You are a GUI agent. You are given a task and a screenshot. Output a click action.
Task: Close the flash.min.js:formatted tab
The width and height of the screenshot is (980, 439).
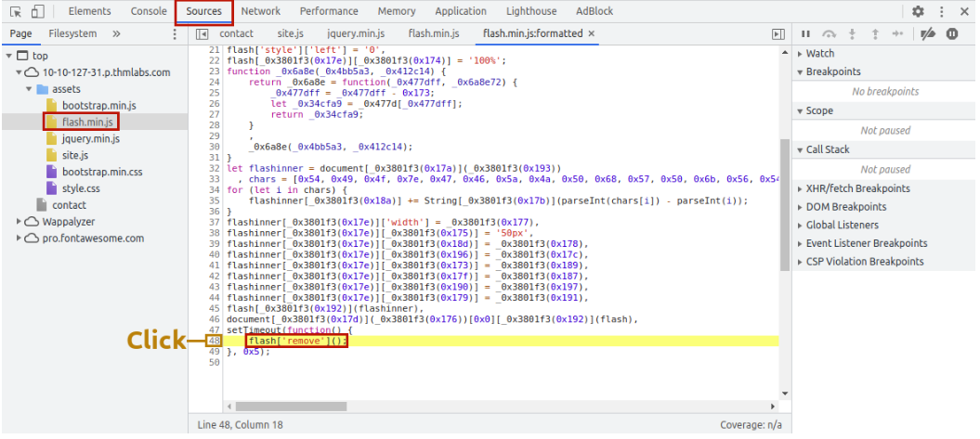[x=592, y=33]
